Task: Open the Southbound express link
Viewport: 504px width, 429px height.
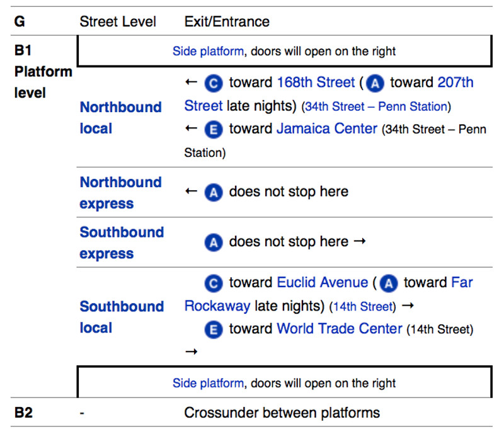Action: pos(122,243)
